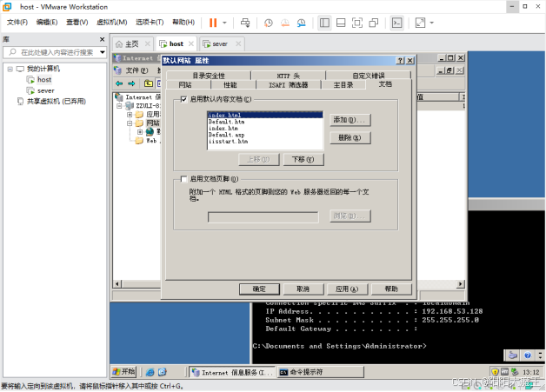This screenshot has width=546, height=392.
Task: Toggle 启用文档页脚 checkbox
Action: 183,179
